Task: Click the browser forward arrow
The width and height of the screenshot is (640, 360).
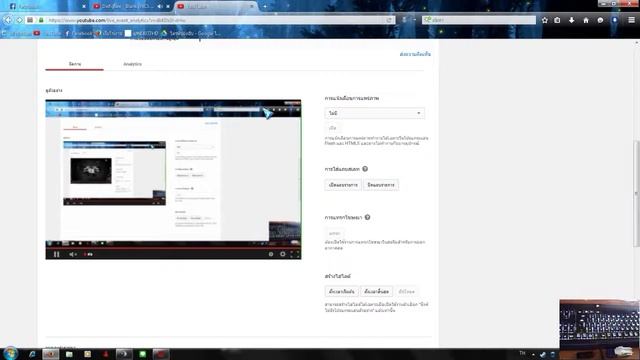Action: click(19, 20)
